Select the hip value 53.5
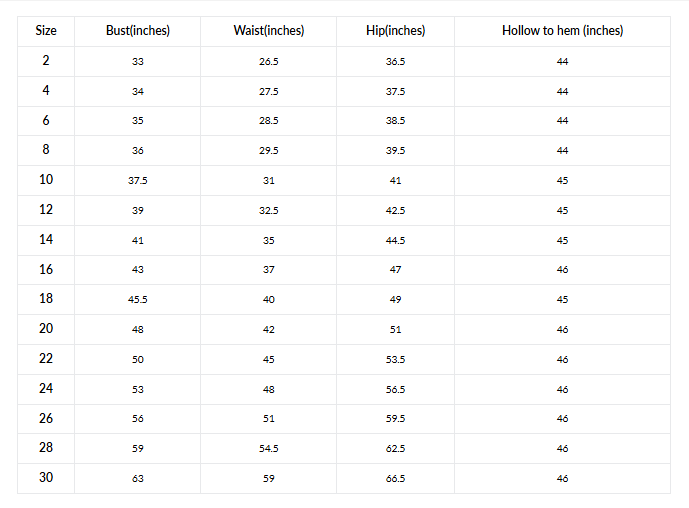The width and height of the screenshot is (689, 508). tap(395, 359)
